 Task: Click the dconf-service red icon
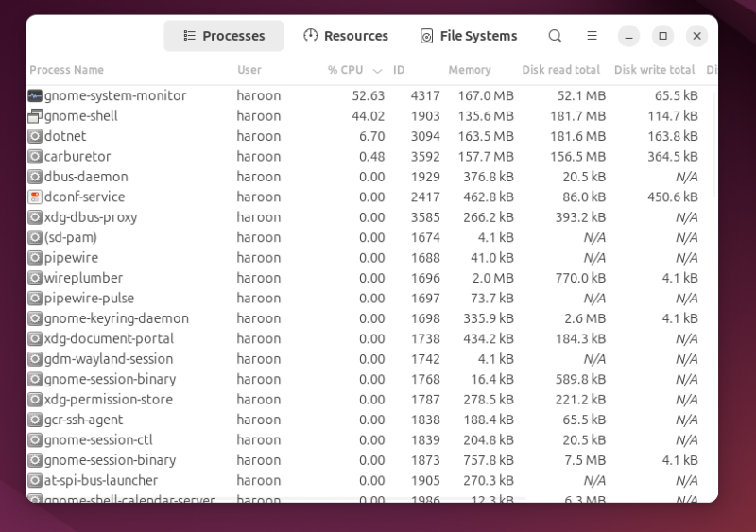[x=35, y=197]
